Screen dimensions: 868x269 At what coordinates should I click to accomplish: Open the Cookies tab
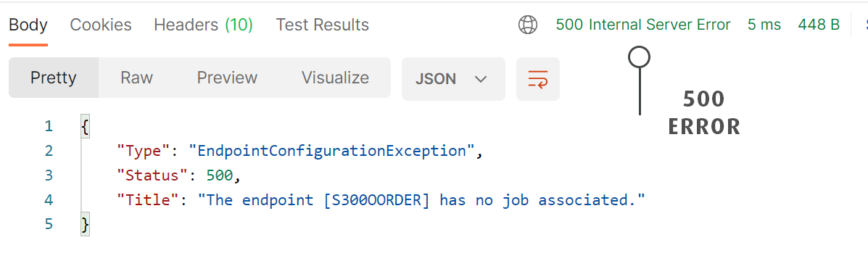coord(101,25)
